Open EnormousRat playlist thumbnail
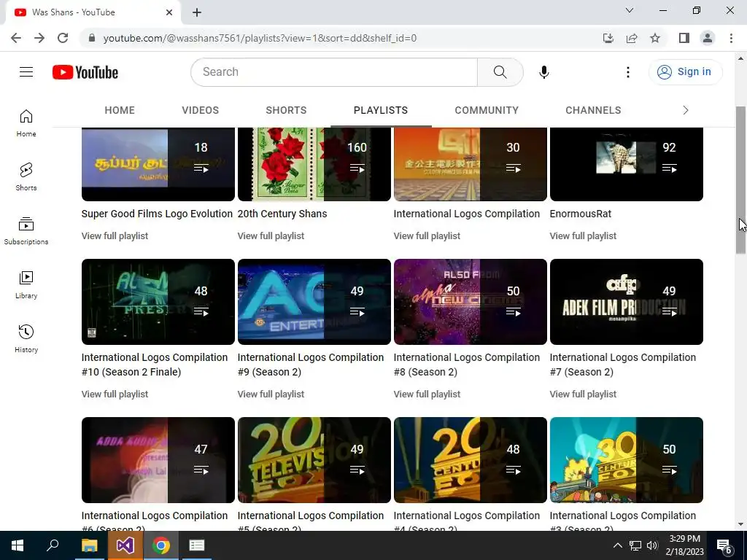This screenshot has width=747, height=560. click(627, 164)
